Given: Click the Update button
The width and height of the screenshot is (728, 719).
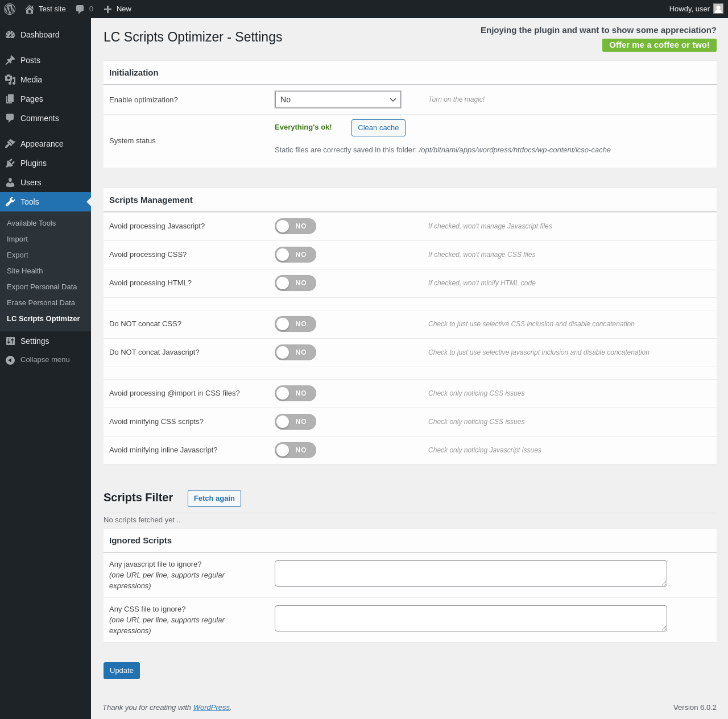Looking at the screenshot, I should point(122,671).
